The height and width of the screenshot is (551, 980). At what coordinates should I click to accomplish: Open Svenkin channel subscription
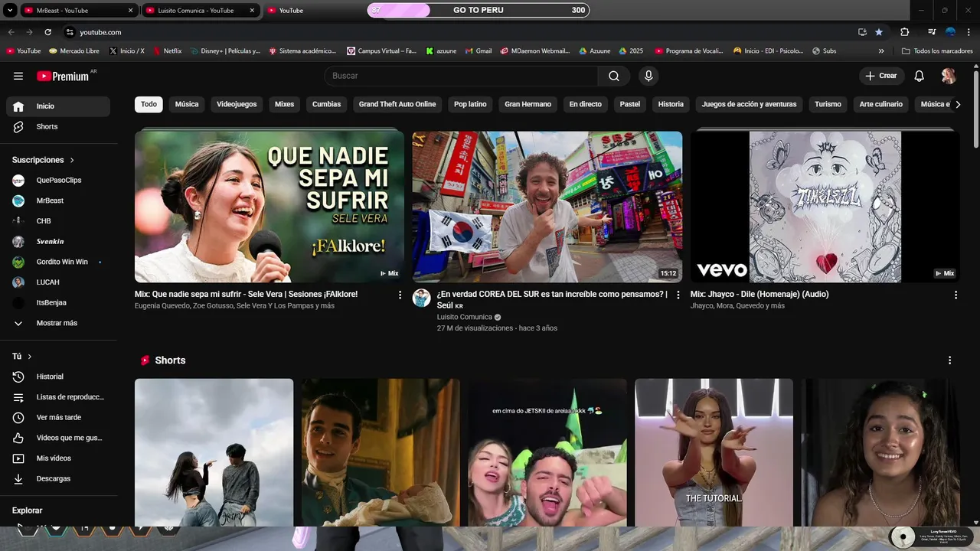pos(58,242)
